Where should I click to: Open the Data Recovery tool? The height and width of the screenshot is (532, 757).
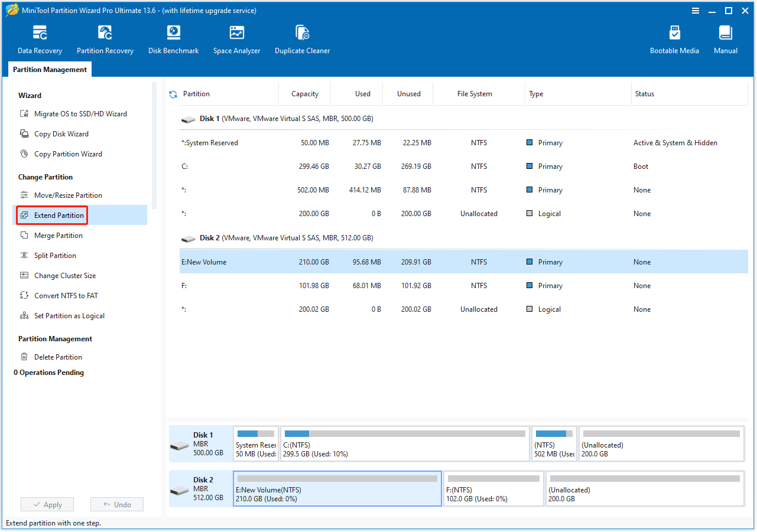(x=40, y=40)
